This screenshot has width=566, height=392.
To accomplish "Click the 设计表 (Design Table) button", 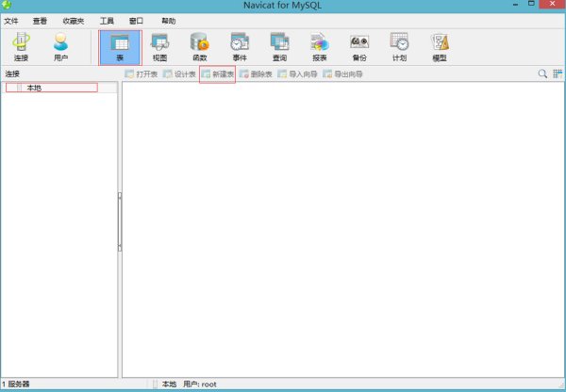I will [x=179, y=73].
